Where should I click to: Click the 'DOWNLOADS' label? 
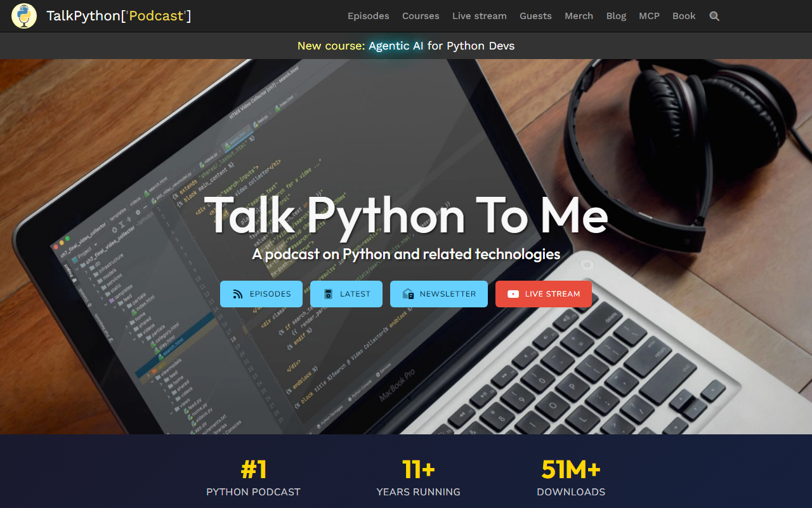(571, 492)
